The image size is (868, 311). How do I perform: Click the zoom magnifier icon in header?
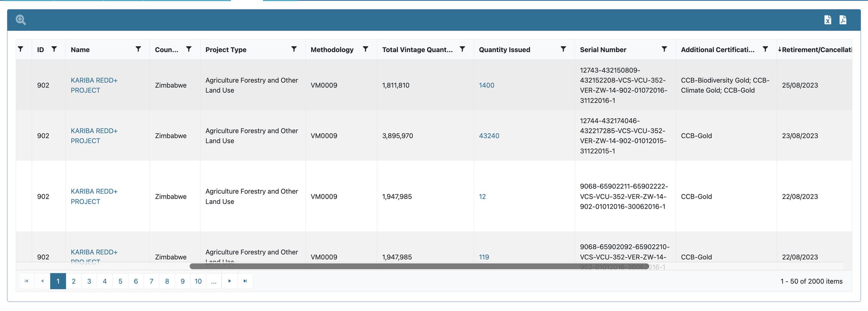(x=21, y=20)
